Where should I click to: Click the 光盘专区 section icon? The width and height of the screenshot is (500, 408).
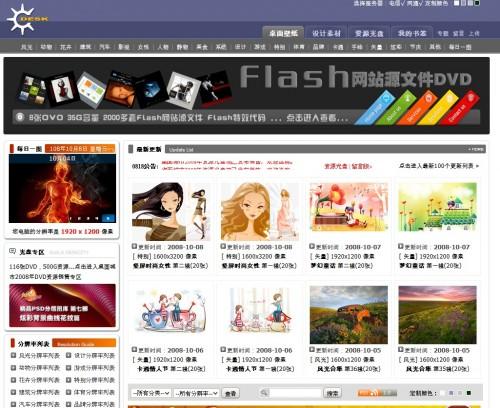(x=13, y=251)
